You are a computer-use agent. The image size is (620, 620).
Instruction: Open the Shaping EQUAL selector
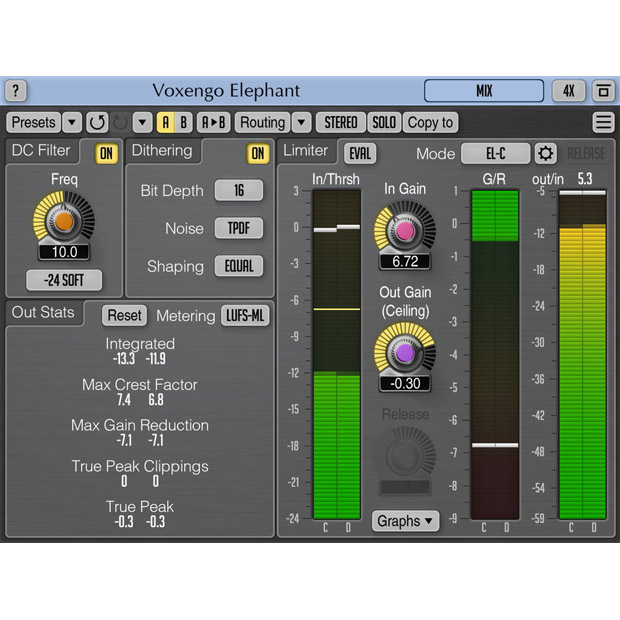pos(239,266)
